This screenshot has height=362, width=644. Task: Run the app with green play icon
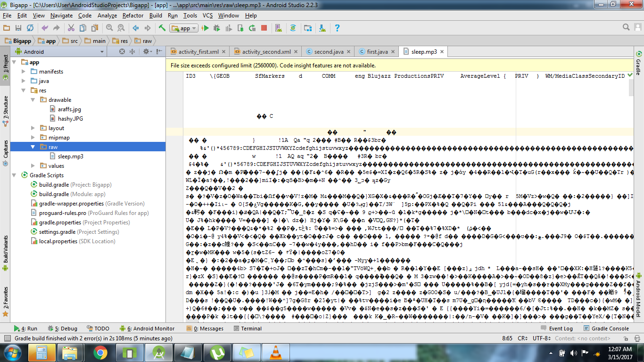point(205,28)
